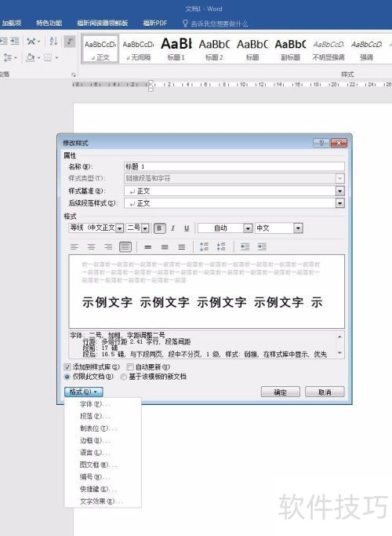
Task: Select the align left icon in the dialog
Action: click(74, 246)
